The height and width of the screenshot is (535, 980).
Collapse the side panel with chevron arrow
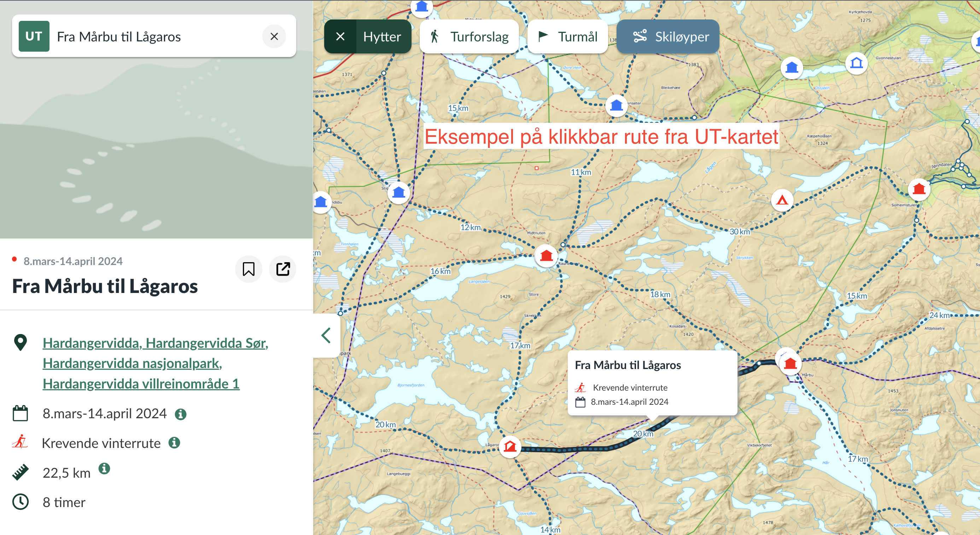coord(326,335)
